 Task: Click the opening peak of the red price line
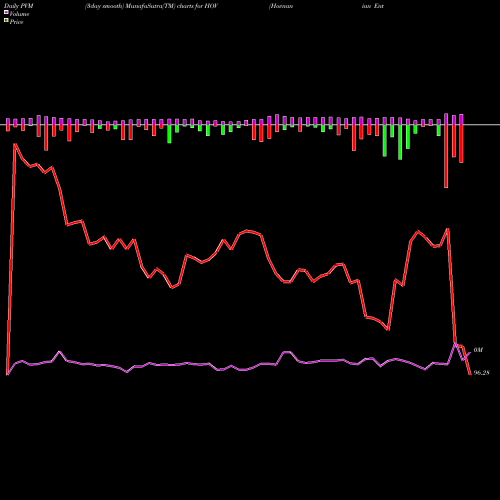point(15,144)
